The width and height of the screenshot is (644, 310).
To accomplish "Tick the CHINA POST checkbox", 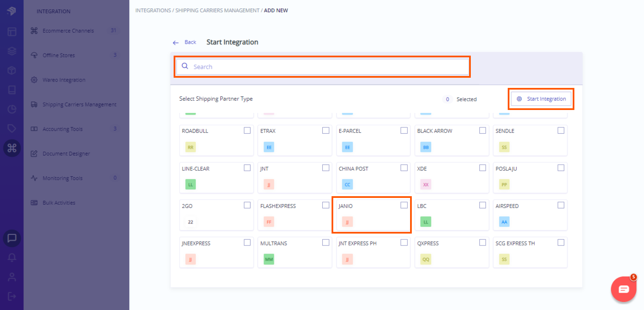I will (404, 168).
